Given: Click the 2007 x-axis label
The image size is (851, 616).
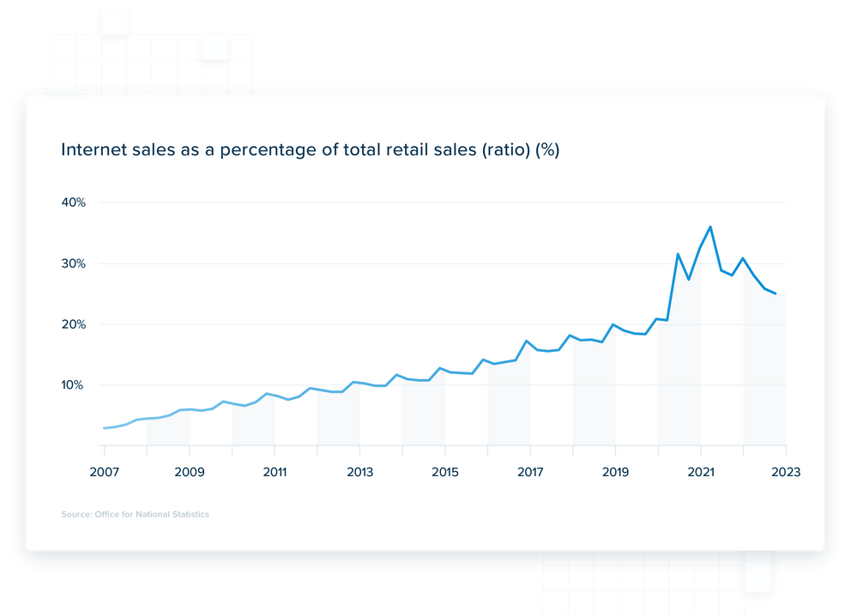Looking at the screenshot, I should (104, 472).
